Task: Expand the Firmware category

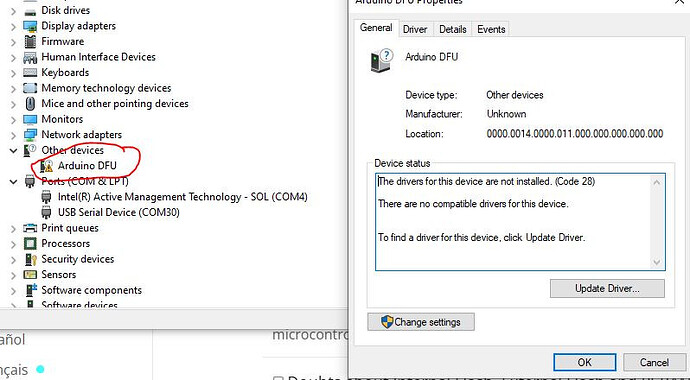Action: [x=13, y=42]
